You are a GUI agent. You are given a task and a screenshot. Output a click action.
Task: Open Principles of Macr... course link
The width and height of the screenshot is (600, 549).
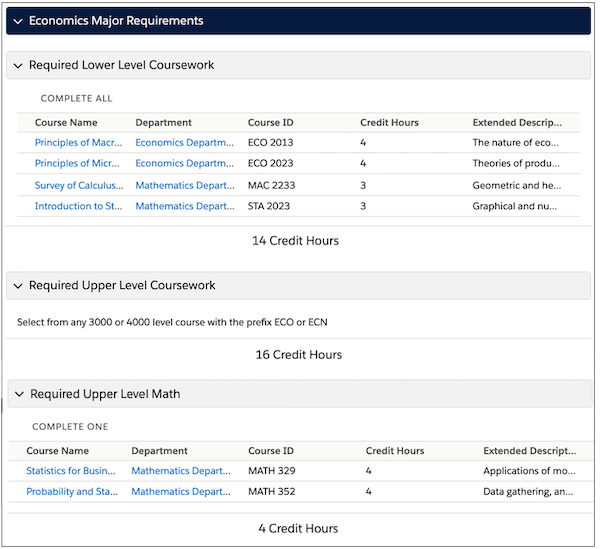point(78,143)
